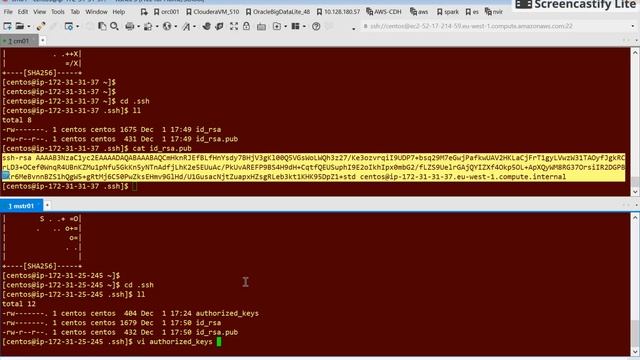Select the cm01 session tab

pos(19,41)
